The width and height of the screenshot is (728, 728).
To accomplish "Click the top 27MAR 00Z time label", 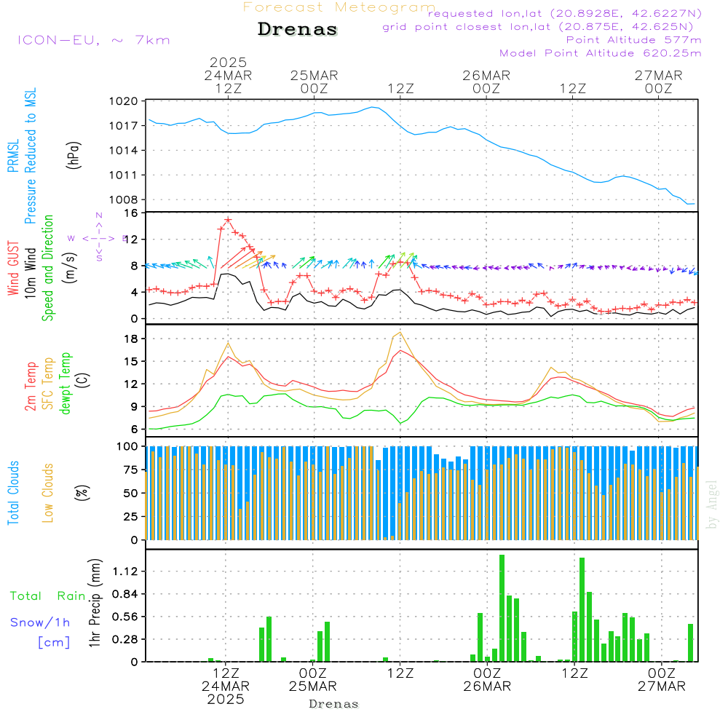I will 658,82.
